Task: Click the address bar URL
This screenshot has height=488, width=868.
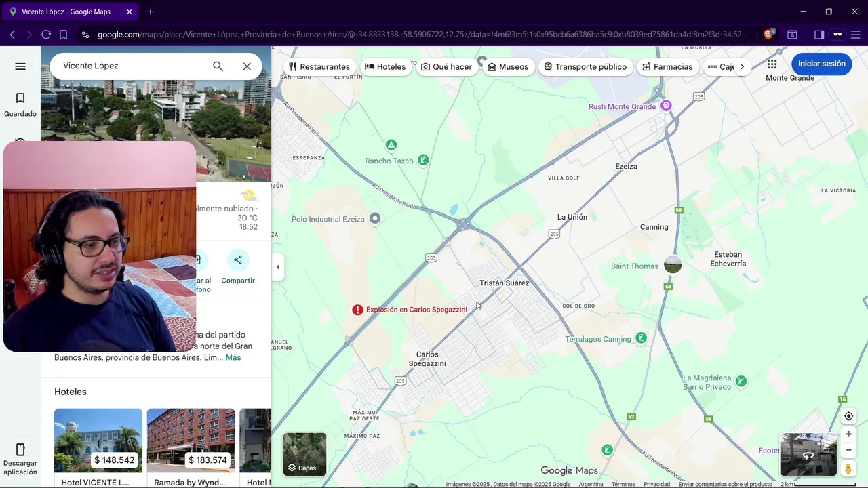Action: 422,35
